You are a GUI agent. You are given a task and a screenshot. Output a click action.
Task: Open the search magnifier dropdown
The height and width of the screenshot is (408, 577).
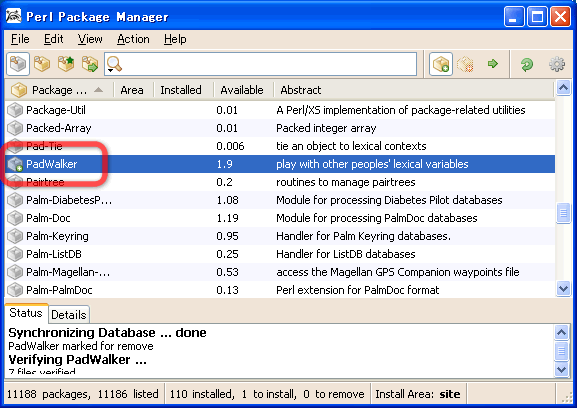114,65
